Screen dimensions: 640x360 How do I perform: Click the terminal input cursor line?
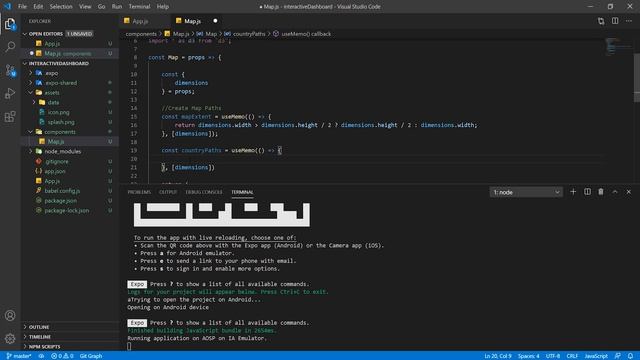129,346
